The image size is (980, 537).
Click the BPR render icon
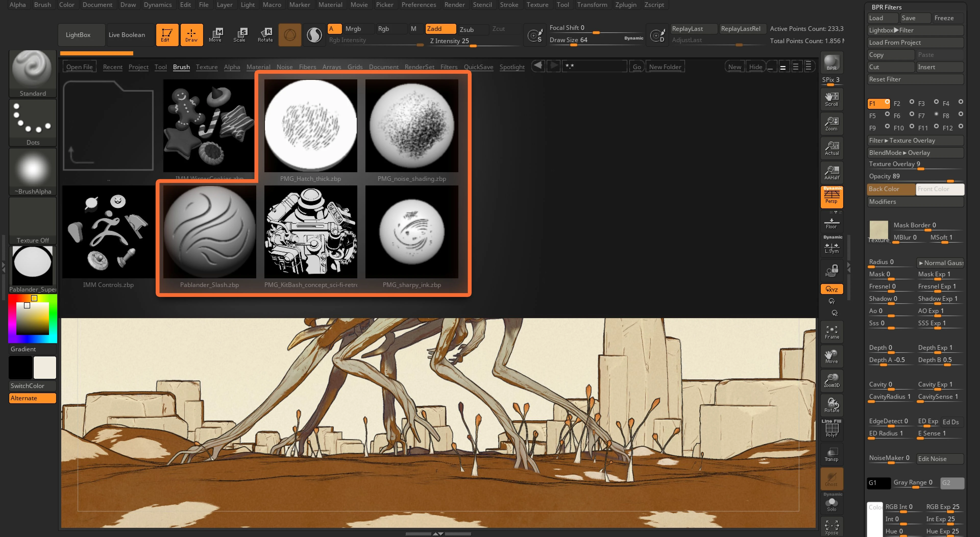tap(832, 63)
